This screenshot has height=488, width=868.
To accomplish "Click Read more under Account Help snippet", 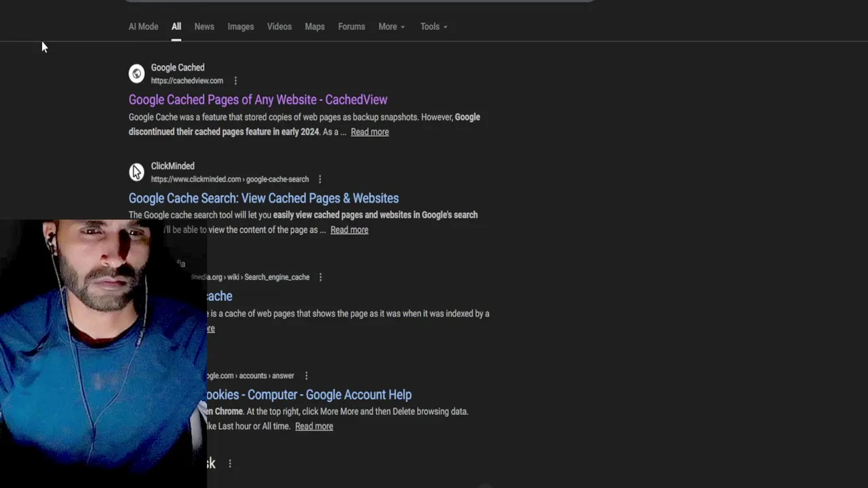I will click(x=314, y=426).
